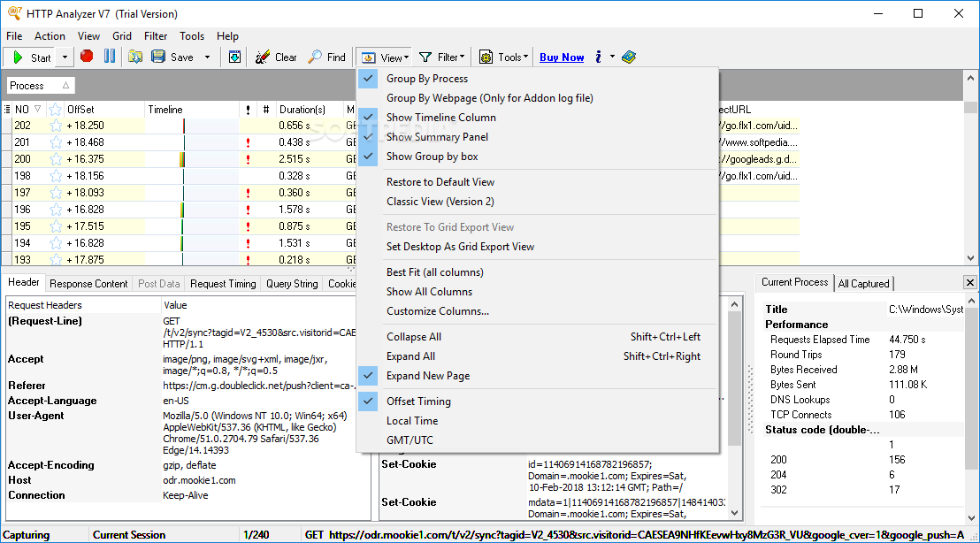Click the red exclamation mark on row 201
Image resolution: width=980 pixels, height=543 pixels.
pos(249,142)
